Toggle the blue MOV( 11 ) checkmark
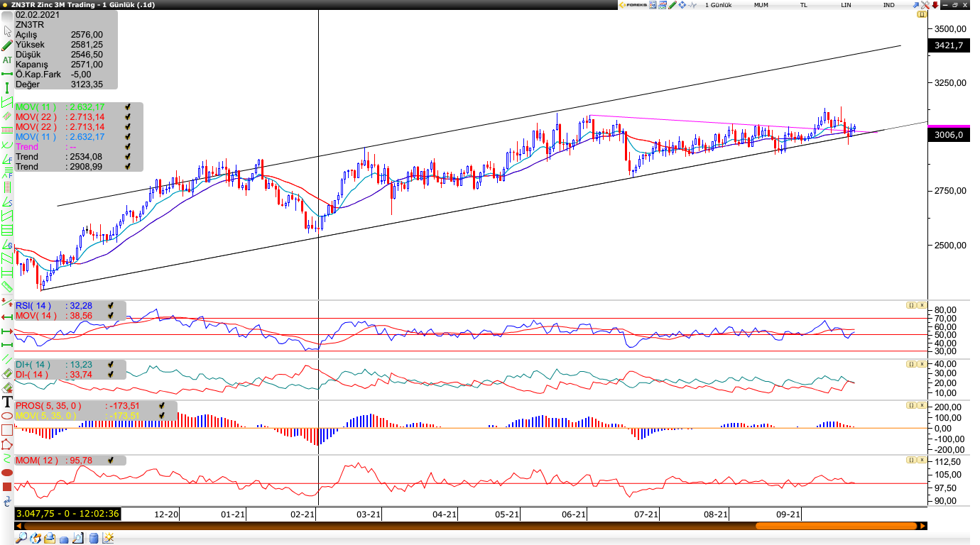 127,137
